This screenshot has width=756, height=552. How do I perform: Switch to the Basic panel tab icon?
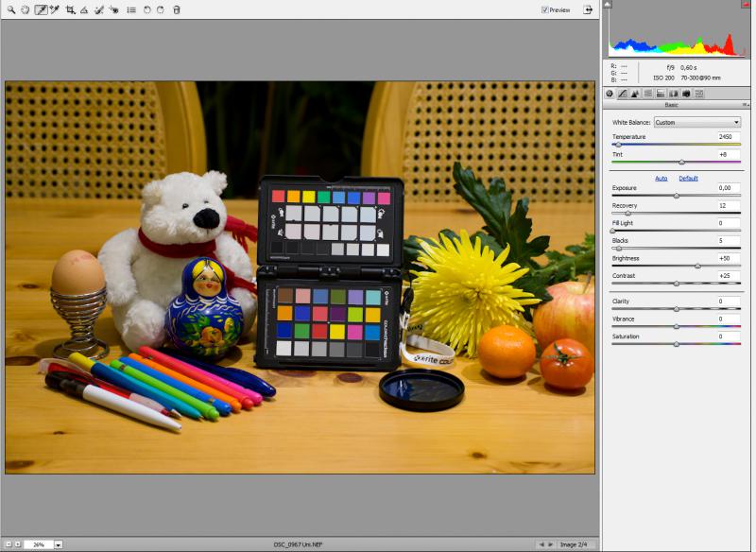point(610,94)
